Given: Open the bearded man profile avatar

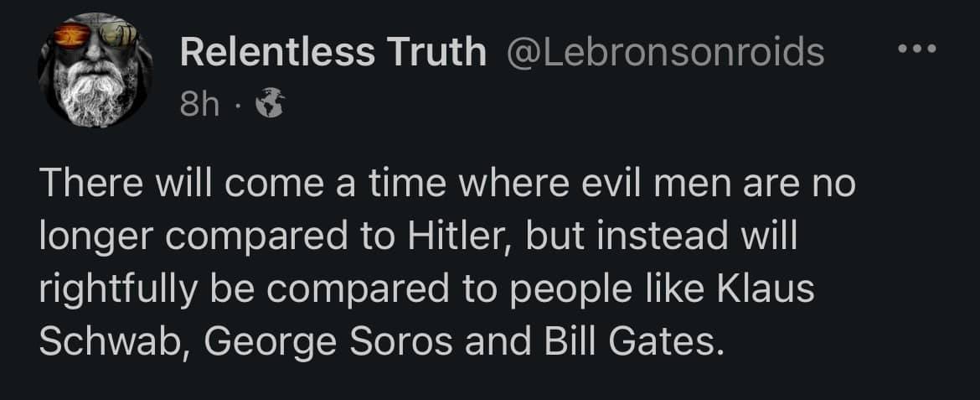Looking at the screenshot, I should [x=92, y=71].
